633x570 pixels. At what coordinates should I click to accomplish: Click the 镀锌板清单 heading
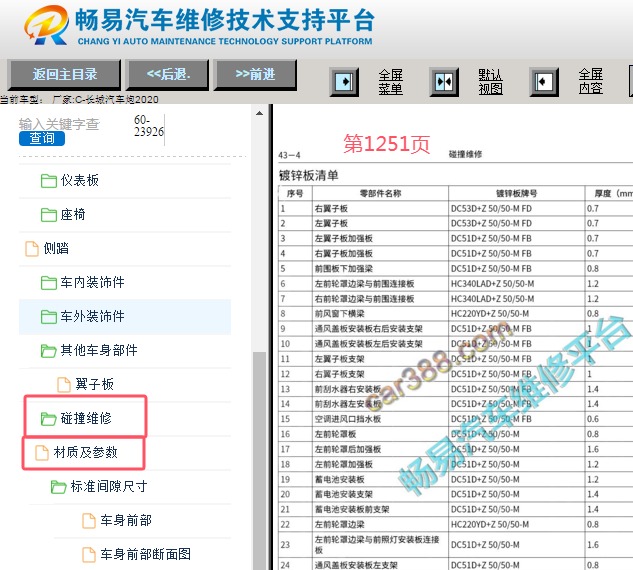coord(309,176)
